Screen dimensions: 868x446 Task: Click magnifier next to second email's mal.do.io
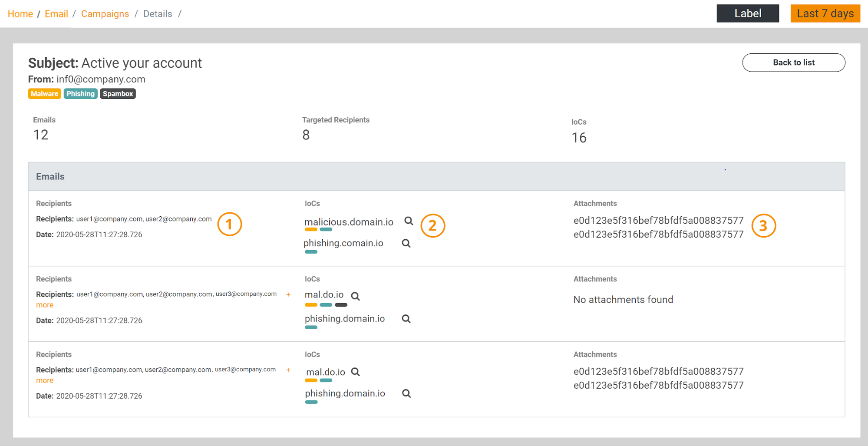(x=355, y=296)
